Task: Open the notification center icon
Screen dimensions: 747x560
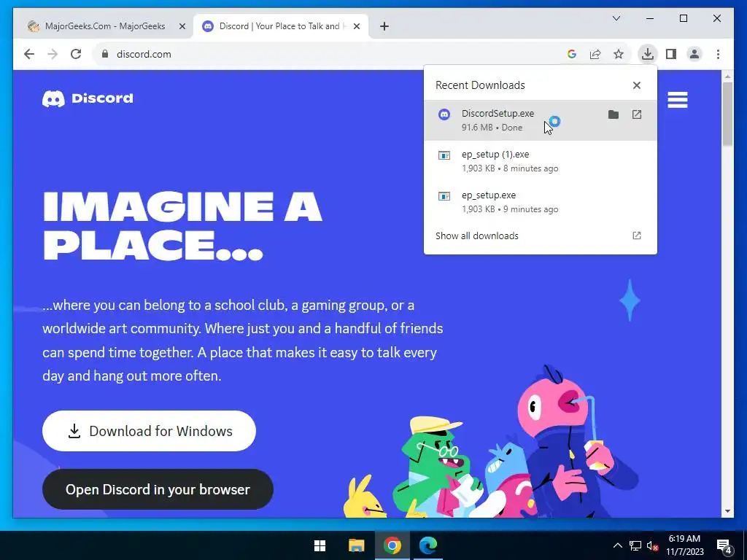Action: [724, 546]
